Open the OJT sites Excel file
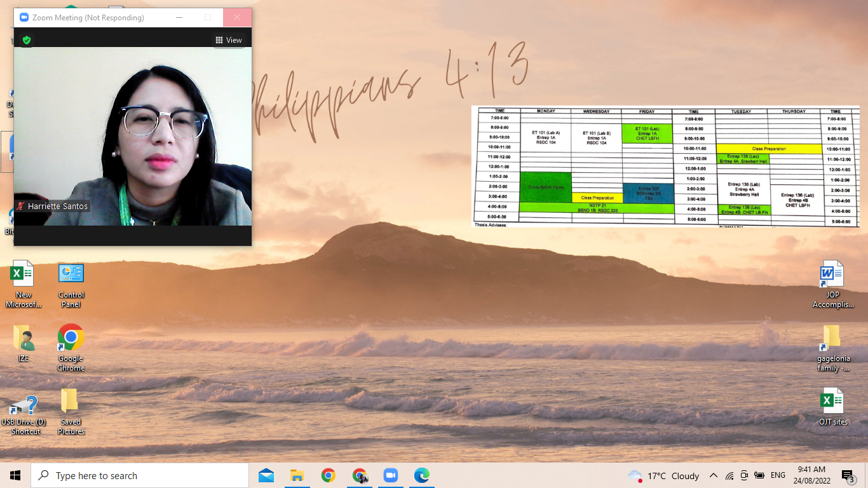The image size is (868, 488). (832, 407)
